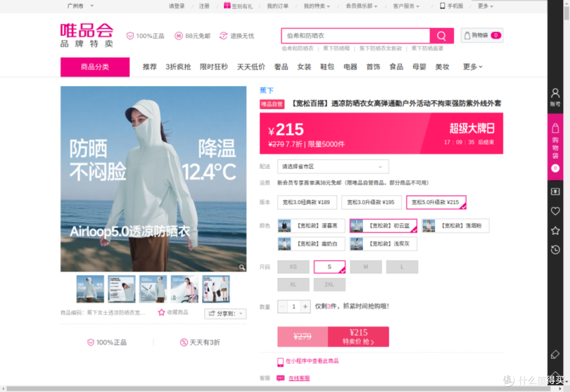
Task: Choose color 浅炭灰
Action: click(x=383, y=244)
